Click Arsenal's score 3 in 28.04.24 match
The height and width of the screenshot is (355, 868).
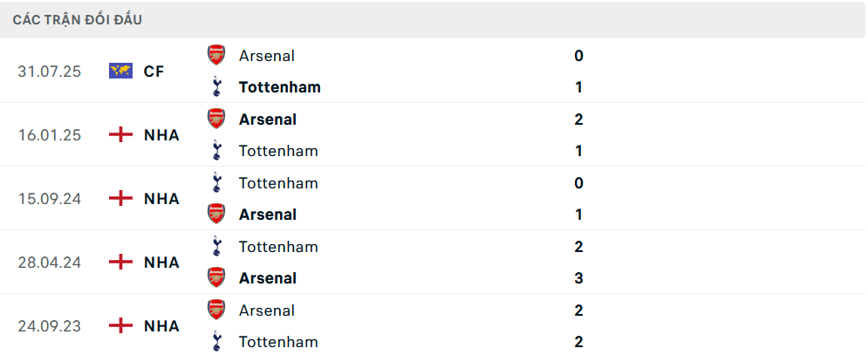point(579,278)
